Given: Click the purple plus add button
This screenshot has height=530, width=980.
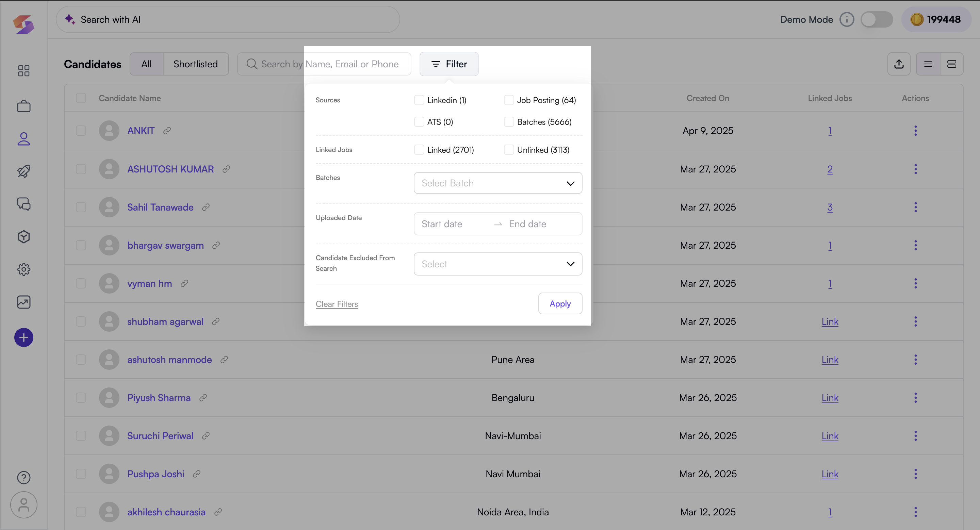Looking at the screenshot, I should (23, 337).
